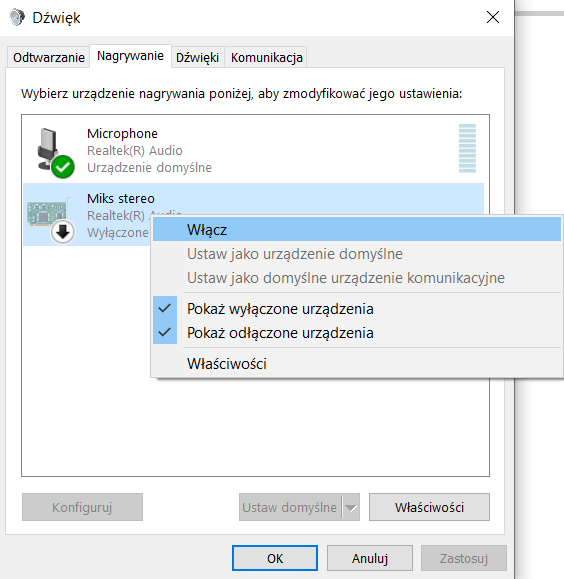
Task: Click the Ustaw domyślne button
Action: 290,507
